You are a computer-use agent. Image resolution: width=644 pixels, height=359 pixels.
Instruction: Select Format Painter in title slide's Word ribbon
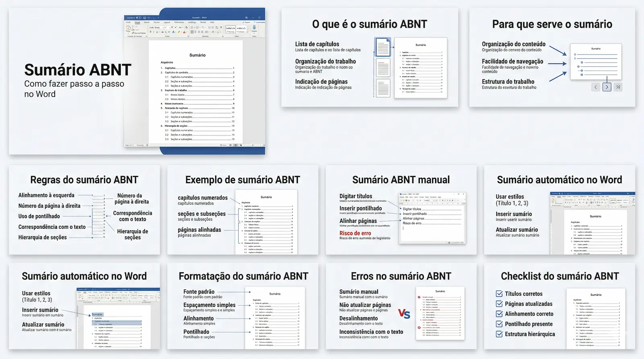click(x=139, y=33)
